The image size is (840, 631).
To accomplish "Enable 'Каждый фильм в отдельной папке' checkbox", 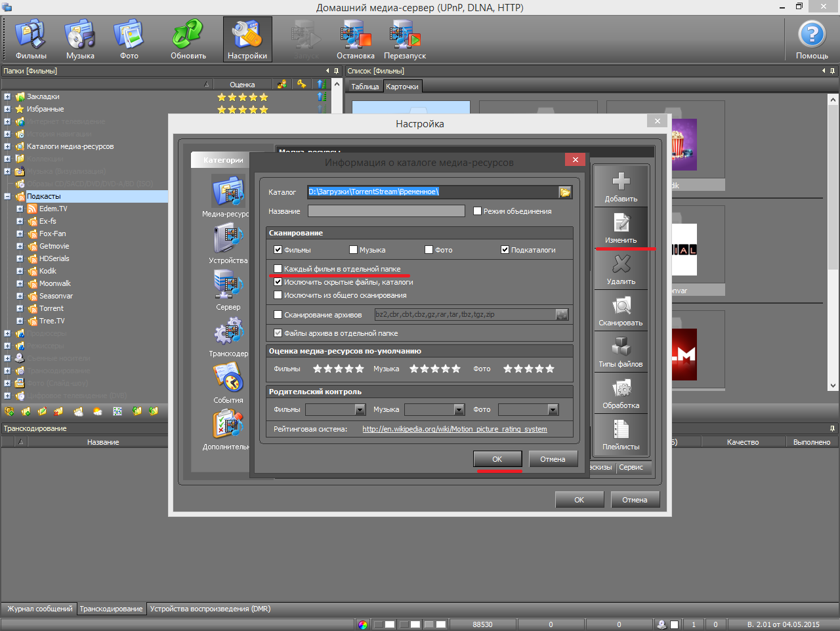I will 278,269.
